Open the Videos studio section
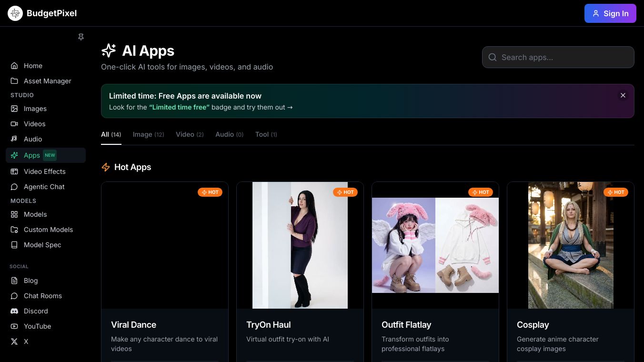644x362 pixels. click(x=34, y=124)
